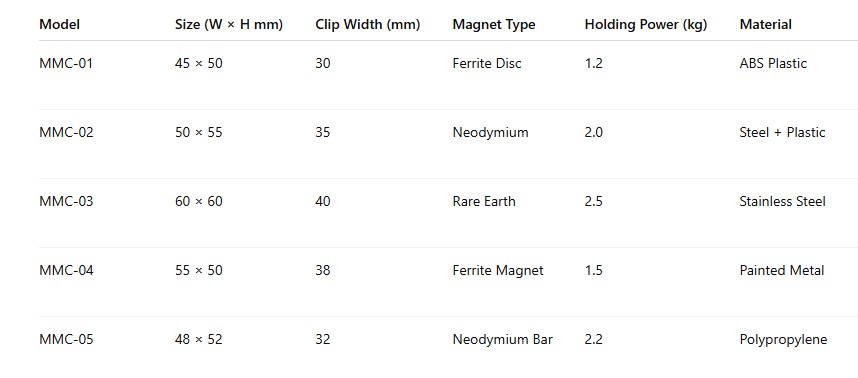The height and width of the screenshot is (378, 858).
Task: Select the MMC-04 model cell
Action: click(66, 270)
